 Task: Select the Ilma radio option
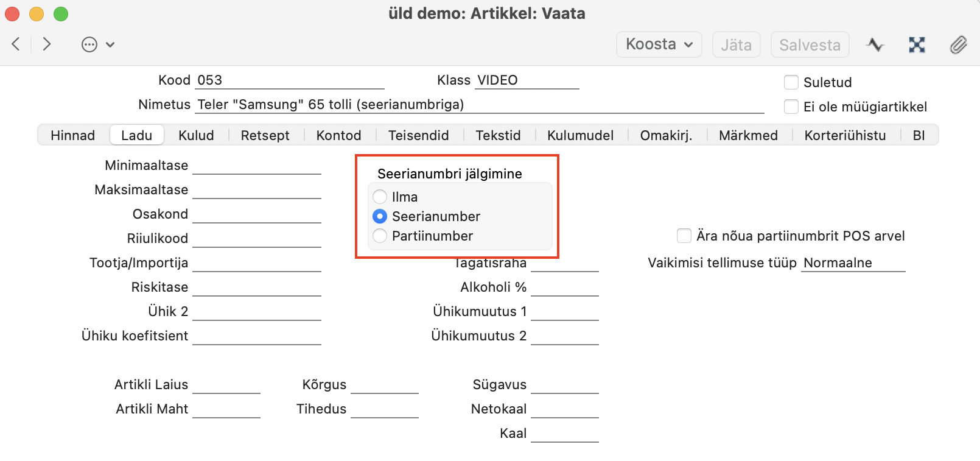(x=380, y=197)
